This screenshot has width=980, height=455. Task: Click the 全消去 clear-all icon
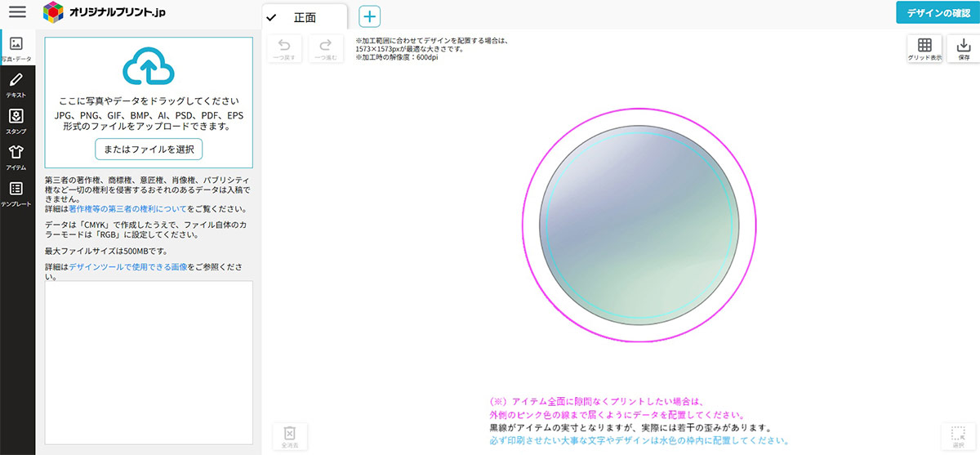(288, 436)
